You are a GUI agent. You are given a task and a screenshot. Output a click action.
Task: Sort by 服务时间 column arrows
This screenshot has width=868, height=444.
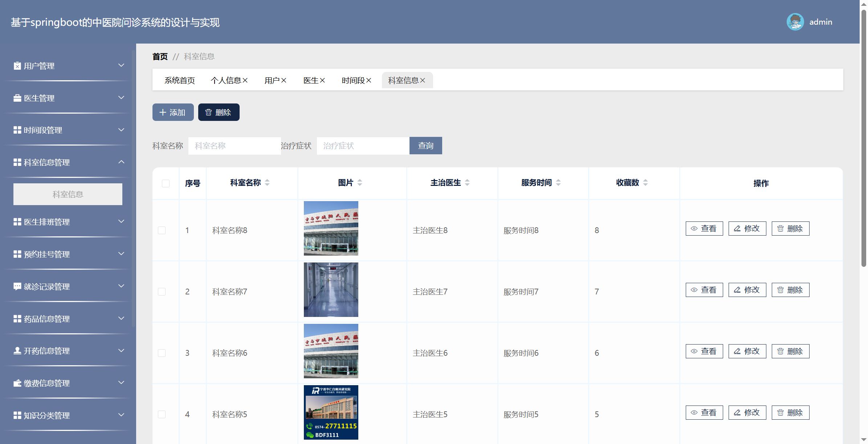coord(558,183)
